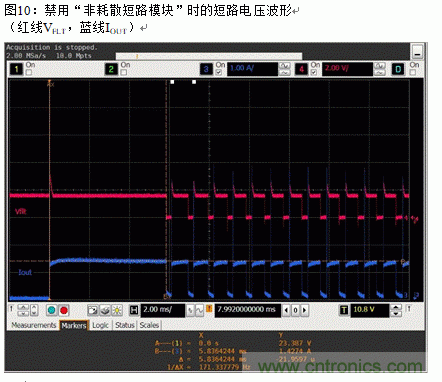The width and height of the screenshot is (442, 382).
Task: Enable digital channel On checkbox
Action: coord(413,72)
